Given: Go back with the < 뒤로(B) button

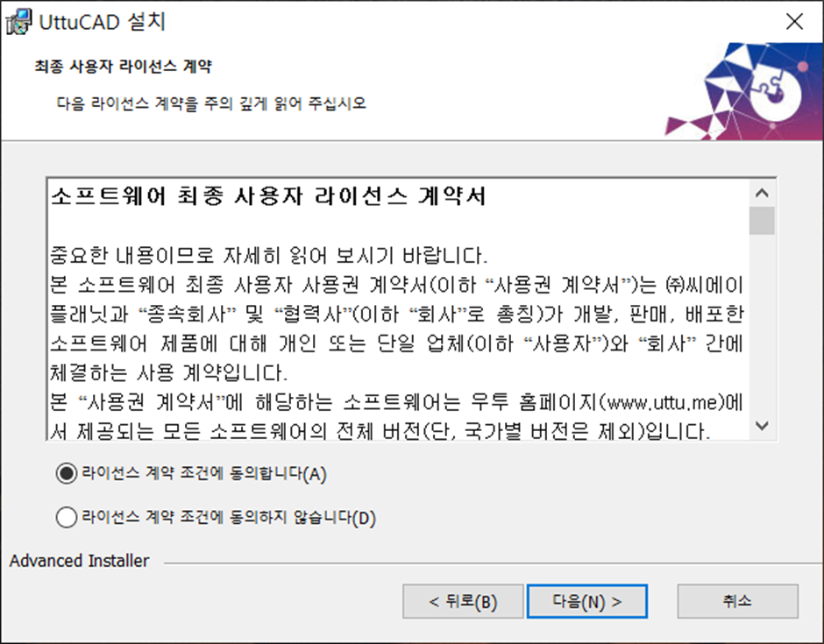Looking at the screenshot, I should point(463,601).
